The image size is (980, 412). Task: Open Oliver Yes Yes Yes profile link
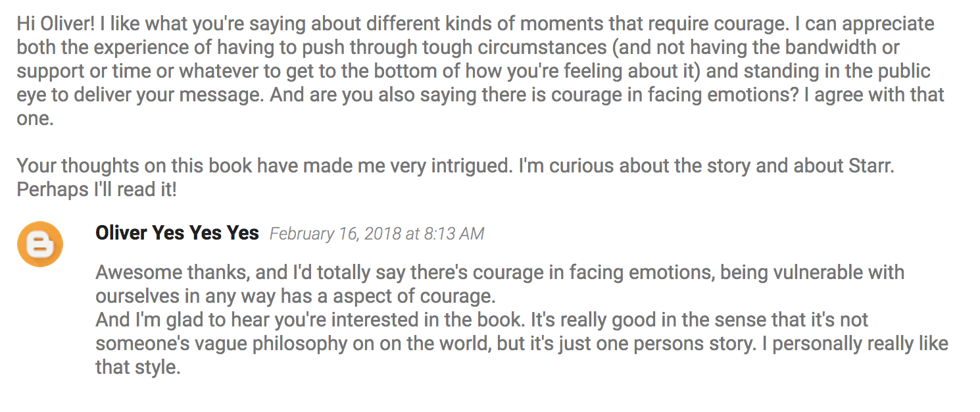click(x=177, y=233)
